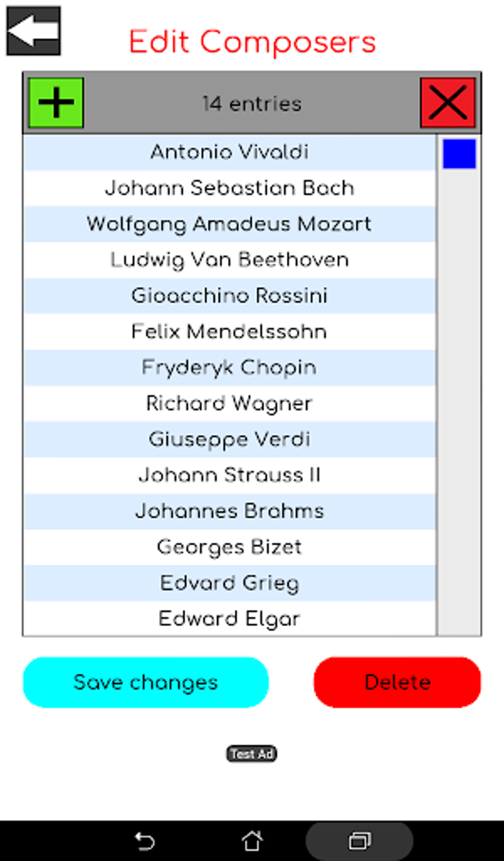Select Edward Elgar at list bottom

pyautogui.click(x=230, y=619)
